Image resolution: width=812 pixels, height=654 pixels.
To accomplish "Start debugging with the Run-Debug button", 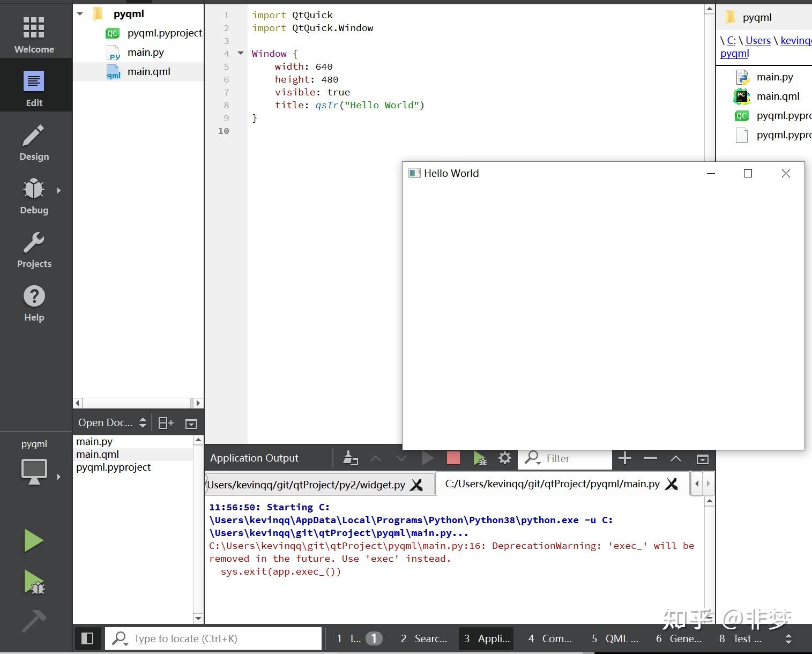I will (34, 582).
